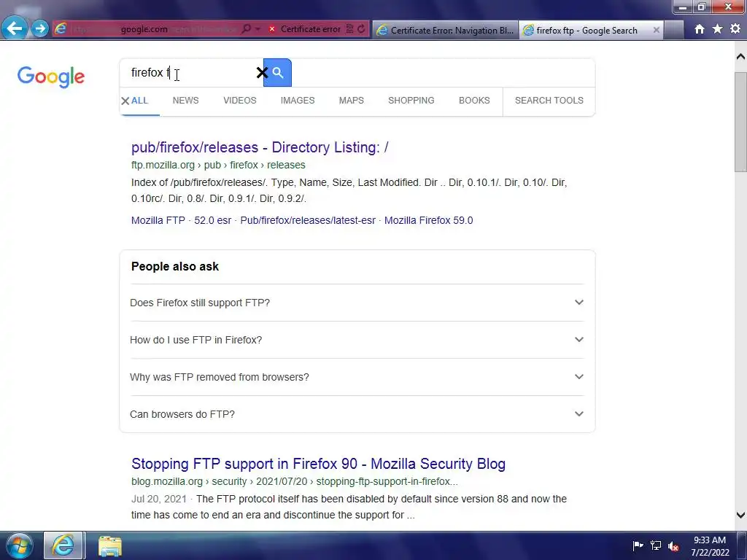Click the scrollbar up arrow
This screenshot has width=747, height=560.
point(740,57)
